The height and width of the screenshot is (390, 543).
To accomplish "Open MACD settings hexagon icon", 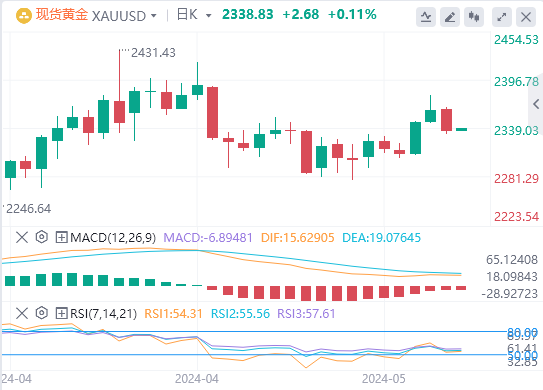I will (42, 237).
